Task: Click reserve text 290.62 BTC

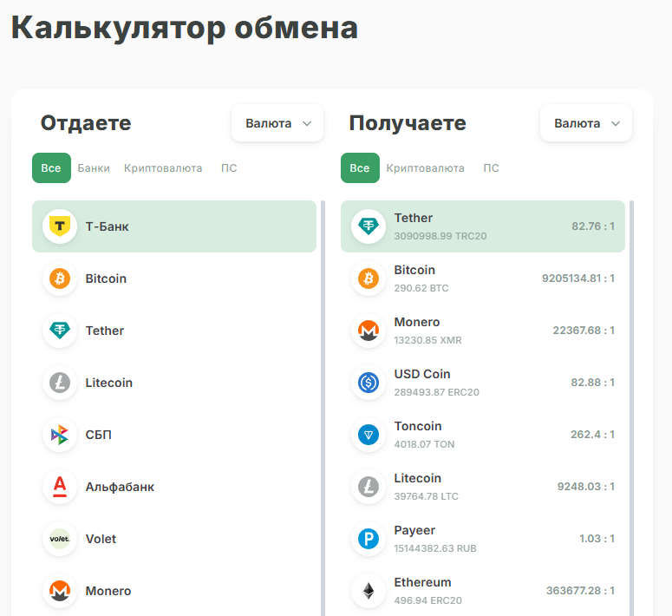Action: (x=421, y=288)
